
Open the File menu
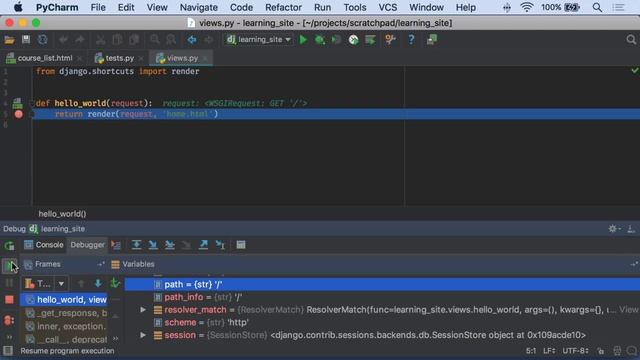98,7
